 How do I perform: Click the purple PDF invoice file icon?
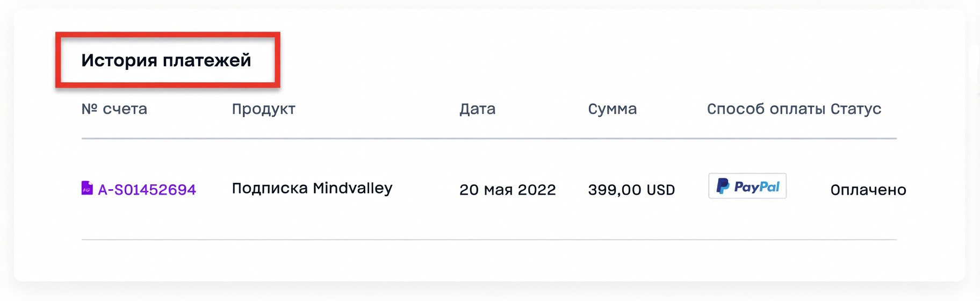pos(87,188)
